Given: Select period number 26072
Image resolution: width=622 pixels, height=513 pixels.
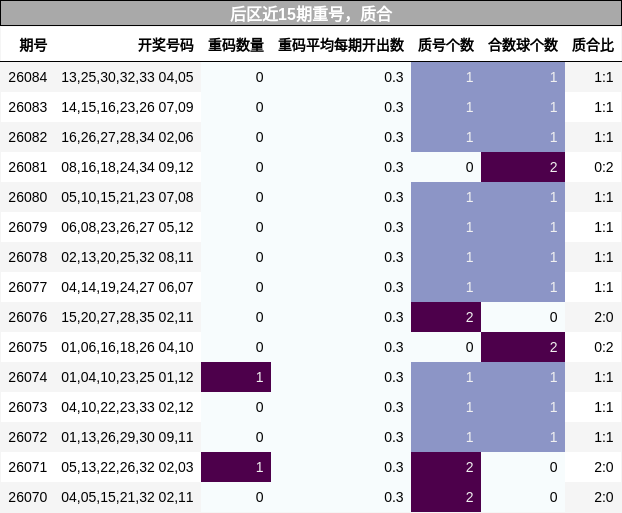Looking at the screenshot, I should click(28, 437).
